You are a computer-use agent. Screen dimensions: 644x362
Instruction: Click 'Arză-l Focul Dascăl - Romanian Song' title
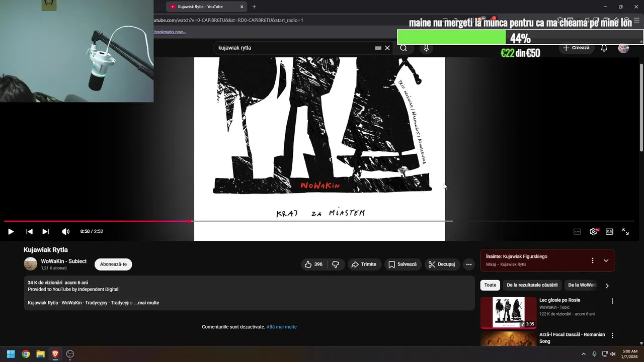(572, 337)
